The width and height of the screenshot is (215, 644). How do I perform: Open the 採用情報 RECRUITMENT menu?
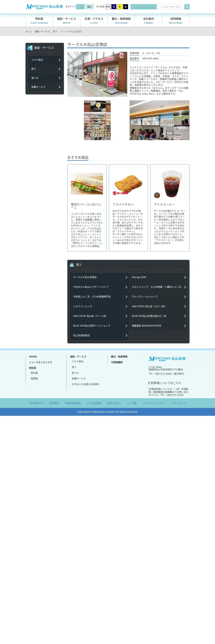176,21
